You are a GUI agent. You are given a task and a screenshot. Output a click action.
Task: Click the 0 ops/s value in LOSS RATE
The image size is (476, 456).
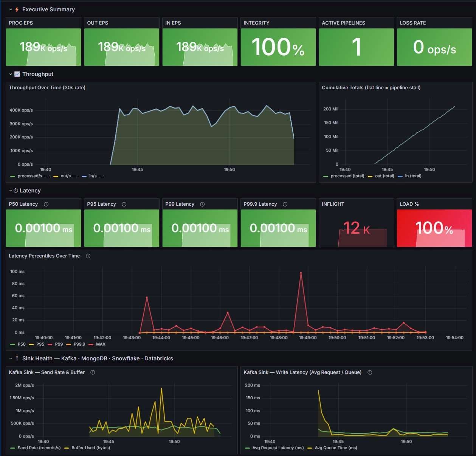434,47
